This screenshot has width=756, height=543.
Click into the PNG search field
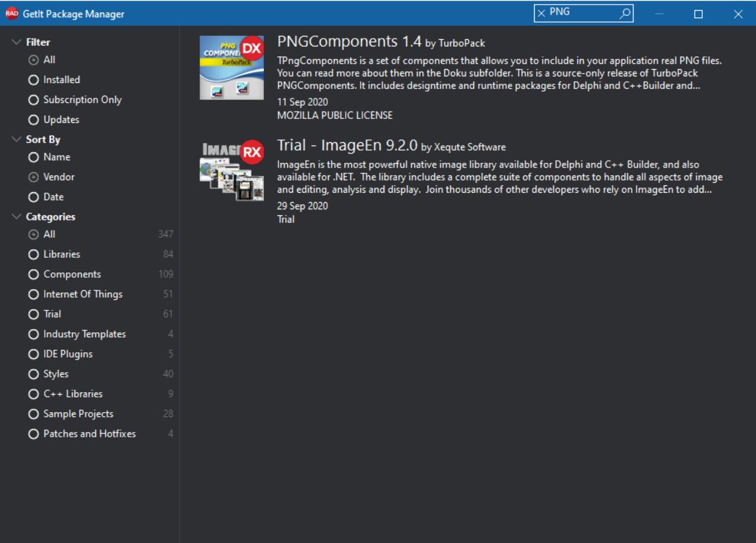point(582,13)
